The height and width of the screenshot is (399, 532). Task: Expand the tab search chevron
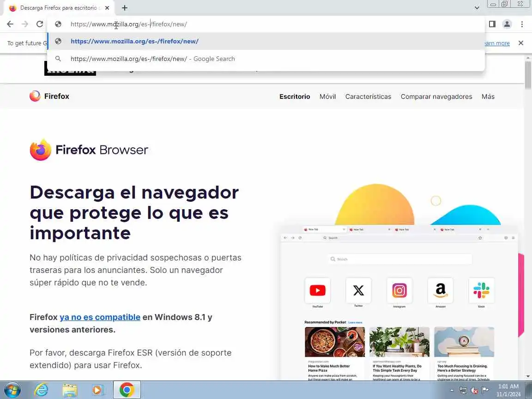pos(477,8)
